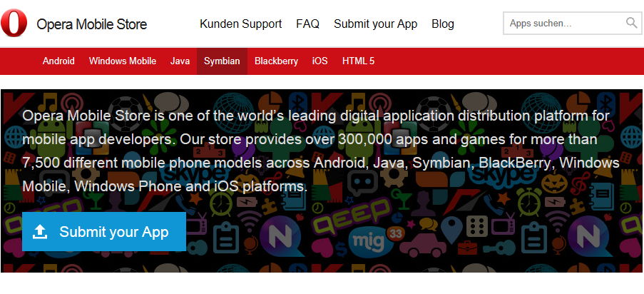The image size is (644, 294).
Task: Select the Windows Mobile platform tab
Action: tap(123, 61)
